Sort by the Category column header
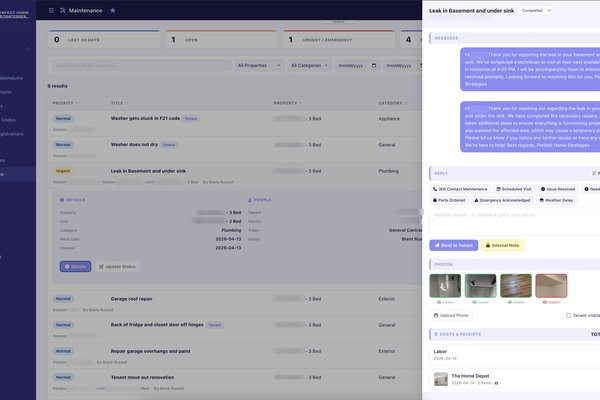Image resolution: width=600 pixels, height=400 pixels. [393, 103]
